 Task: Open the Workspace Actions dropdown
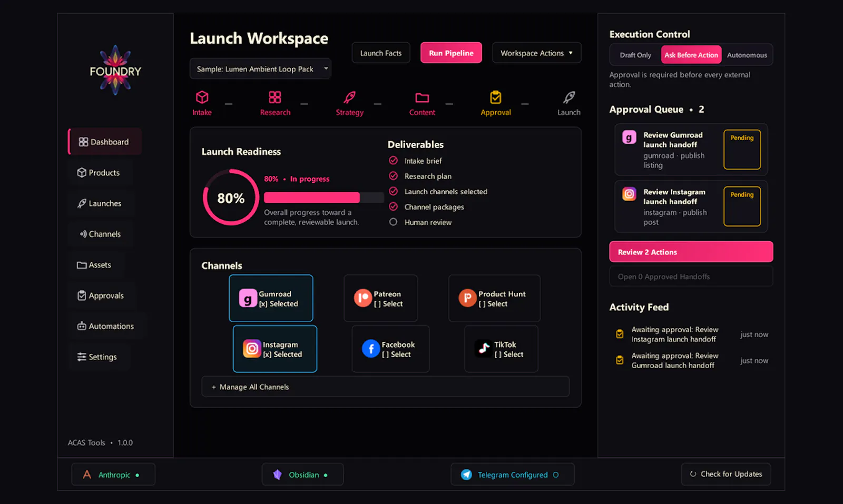[x=536, y=53]
